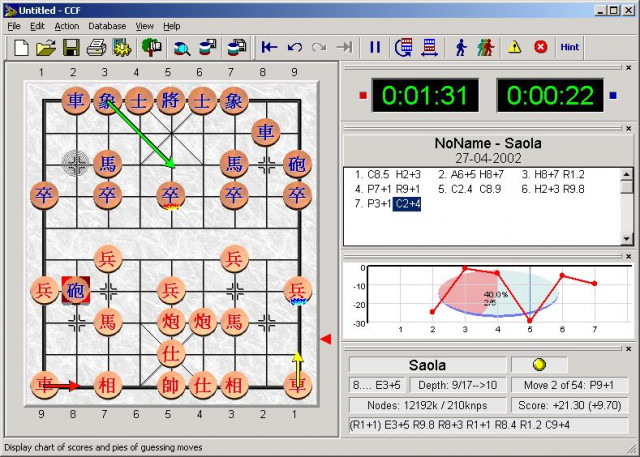The image size is (640, 457).
Task: Select move C2.4 in the list
Action: 463,189
